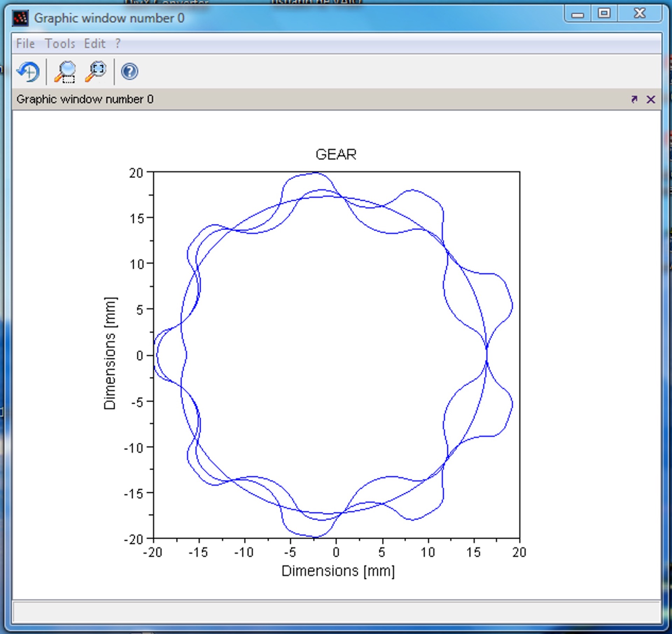
Task: Open the ? help menu
Action: tap(118, 43)
